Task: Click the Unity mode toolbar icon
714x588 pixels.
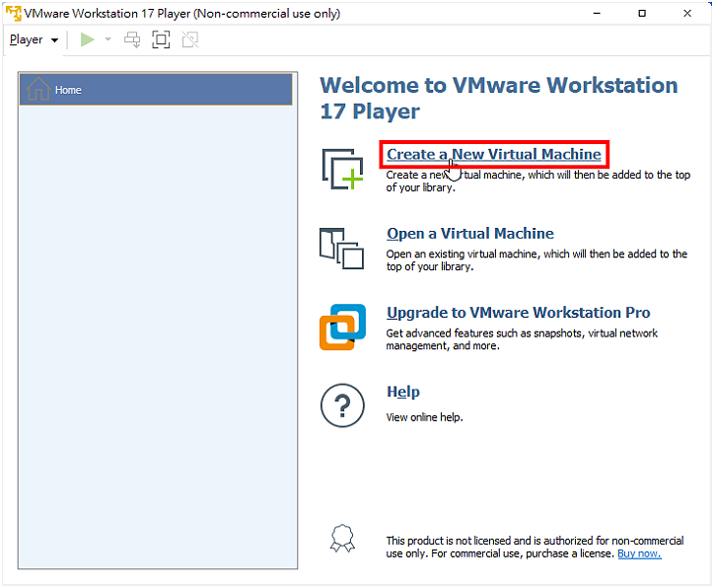Action: pyautogui.click(x=190, y=39)
